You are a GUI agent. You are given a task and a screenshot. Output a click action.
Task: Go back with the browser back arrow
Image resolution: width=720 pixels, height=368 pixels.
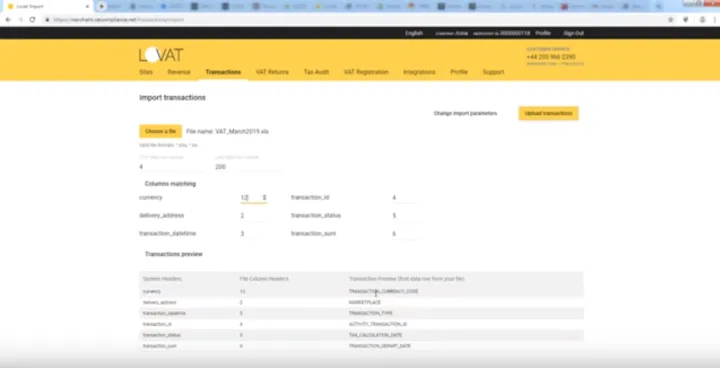pyautogui.click(x=8, y=20)
